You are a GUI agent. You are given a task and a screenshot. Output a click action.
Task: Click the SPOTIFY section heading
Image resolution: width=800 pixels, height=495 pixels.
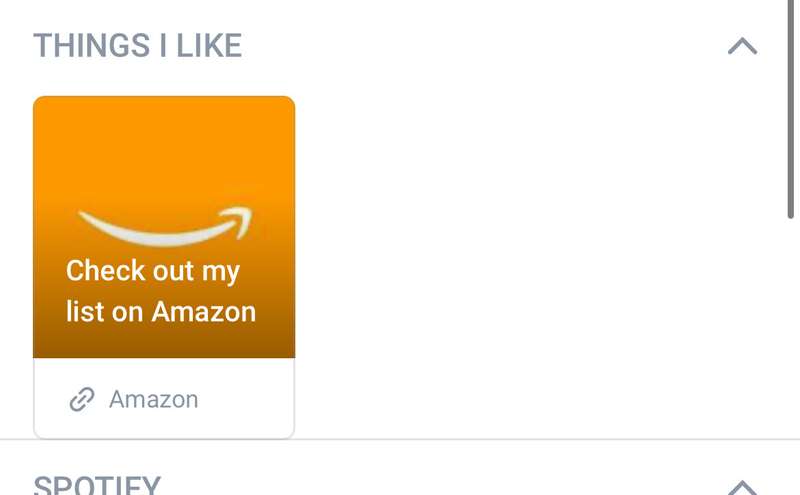tap(97, 485)
